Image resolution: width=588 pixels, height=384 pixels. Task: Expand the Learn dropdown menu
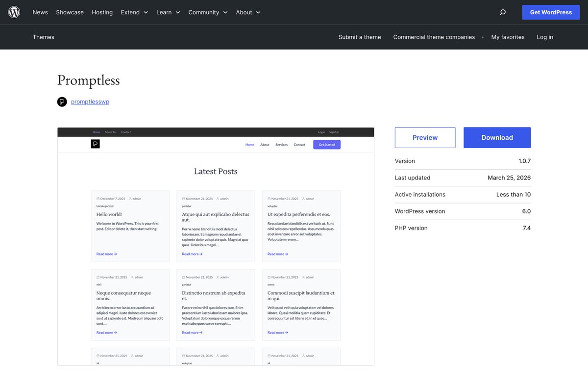pos(168,12)
